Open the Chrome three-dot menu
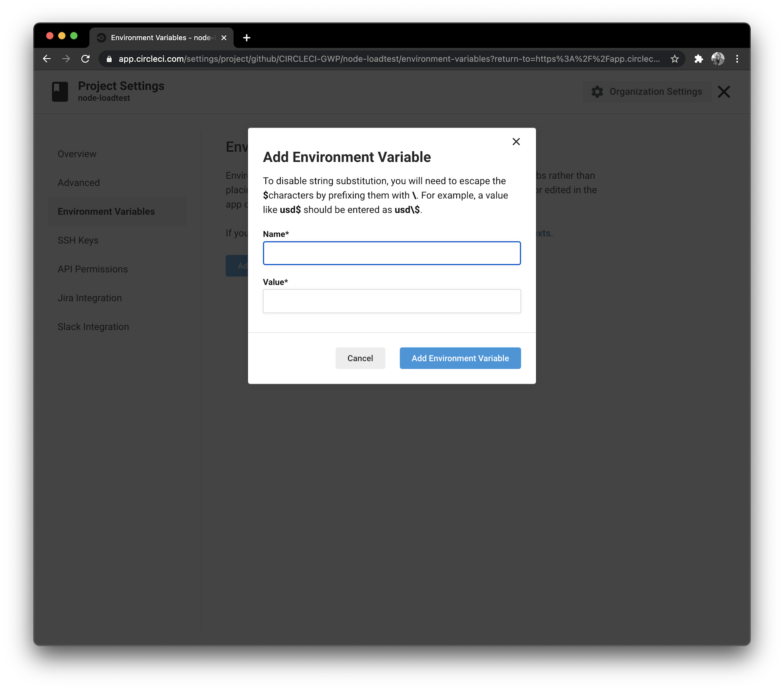 point(737,59)
